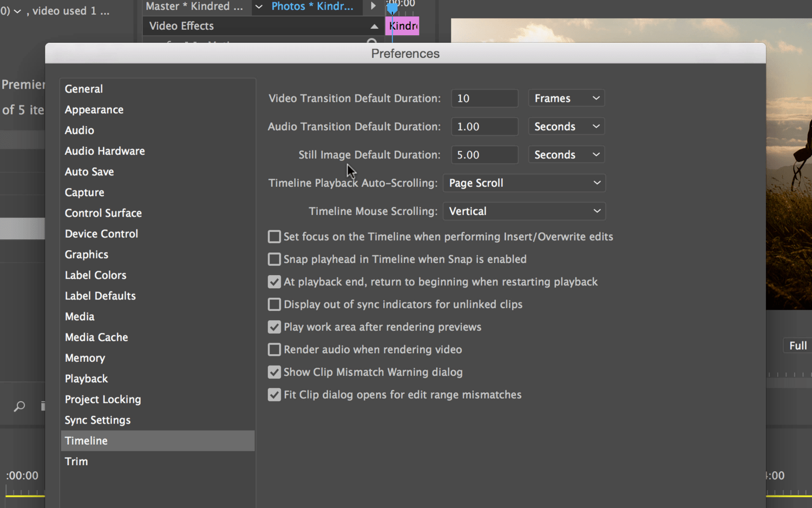This screenshot has height=508, width=812.
Task: Open Seconds dropdown for audio transition duration
Action: [x=566, y=126]
